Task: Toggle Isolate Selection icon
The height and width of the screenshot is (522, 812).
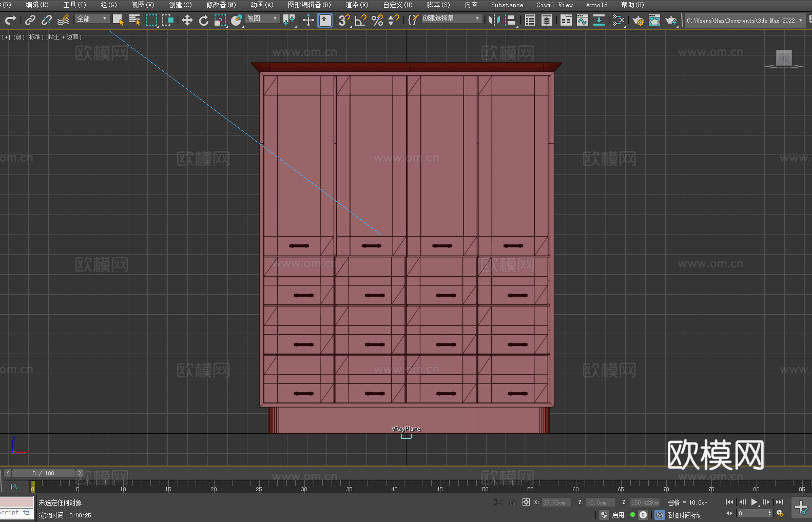Action: (x=498, y=502)
